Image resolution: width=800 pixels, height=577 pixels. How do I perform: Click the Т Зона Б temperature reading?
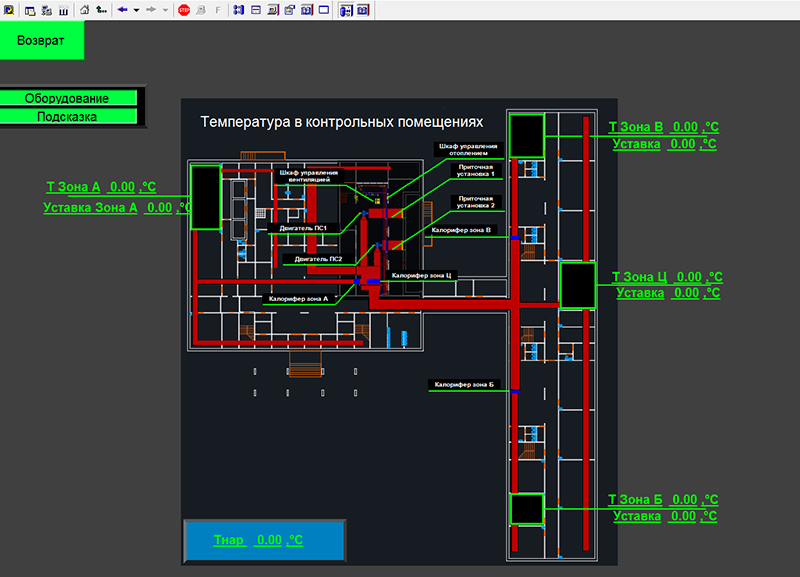(684, 500)
